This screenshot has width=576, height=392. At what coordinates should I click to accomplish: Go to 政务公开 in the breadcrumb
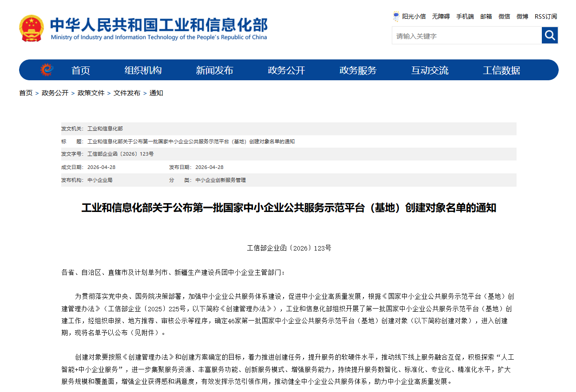click(55, 93)
